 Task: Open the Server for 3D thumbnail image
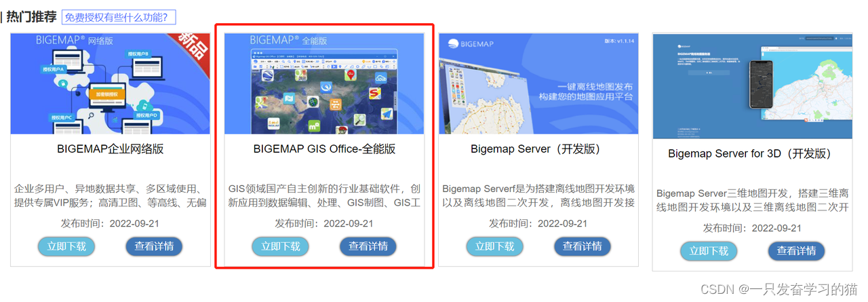coord(753,86)
